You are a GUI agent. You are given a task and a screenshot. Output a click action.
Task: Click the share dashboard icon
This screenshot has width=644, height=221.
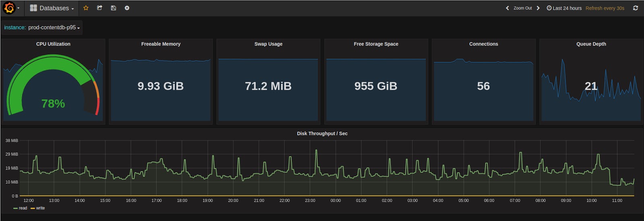[x=100, y=8]
